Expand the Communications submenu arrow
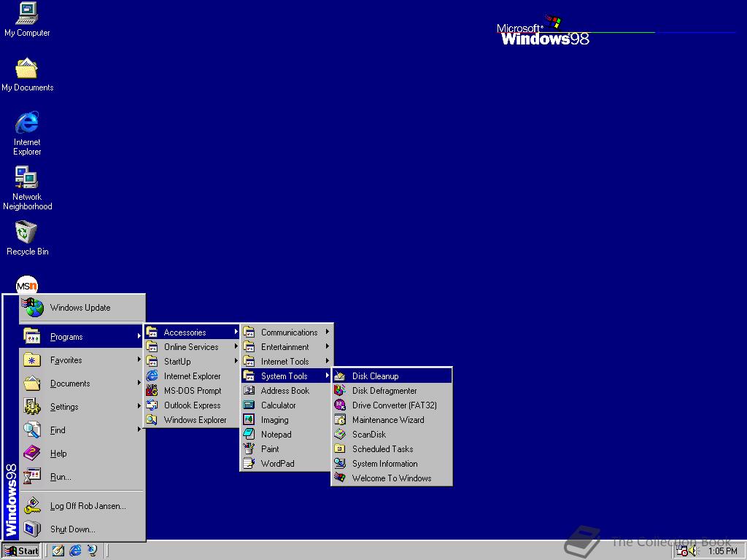 [x=328, y=332]
